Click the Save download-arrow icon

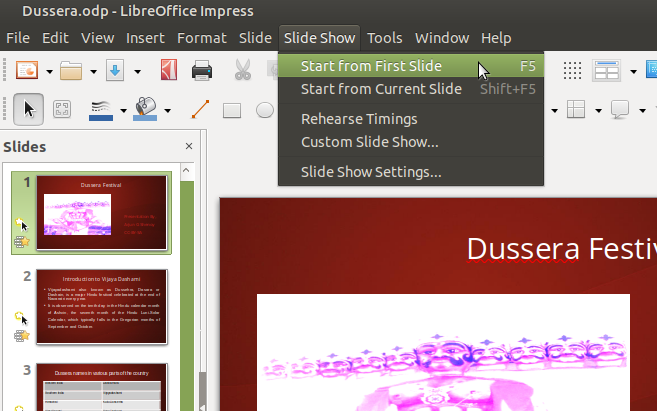(x=115, y=70)
